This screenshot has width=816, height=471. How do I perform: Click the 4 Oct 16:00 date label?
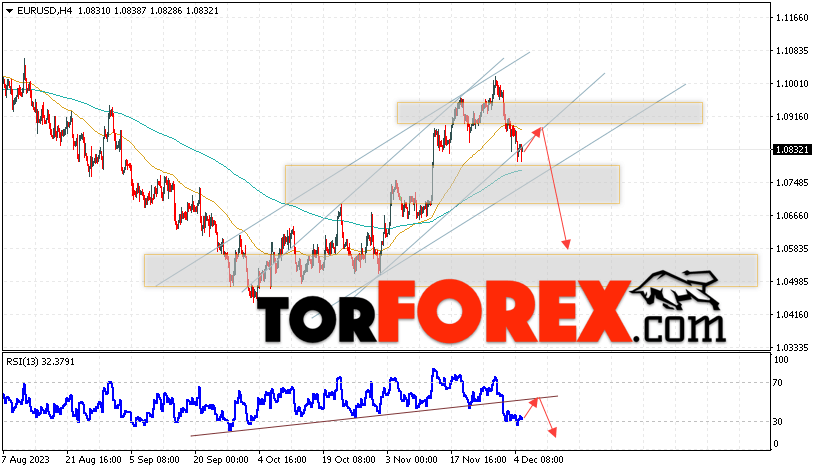click(282, 460)
